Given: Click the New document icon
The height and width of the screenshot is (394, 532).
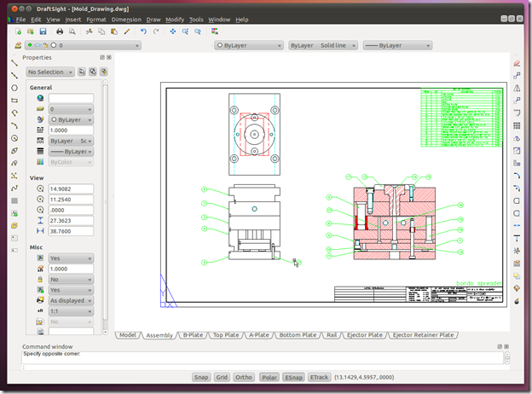Looking at the screenshot, I should click(18, 32).
